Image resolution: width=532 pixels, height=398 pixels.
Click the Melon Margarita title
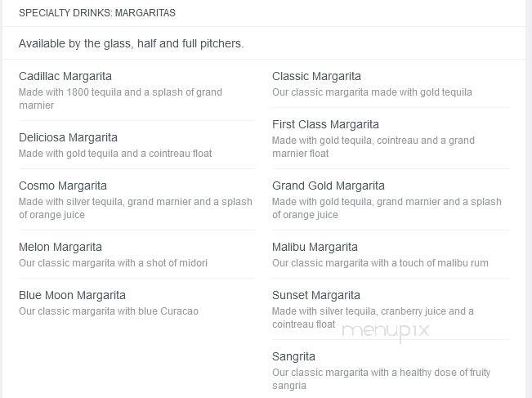click(60, 248)
